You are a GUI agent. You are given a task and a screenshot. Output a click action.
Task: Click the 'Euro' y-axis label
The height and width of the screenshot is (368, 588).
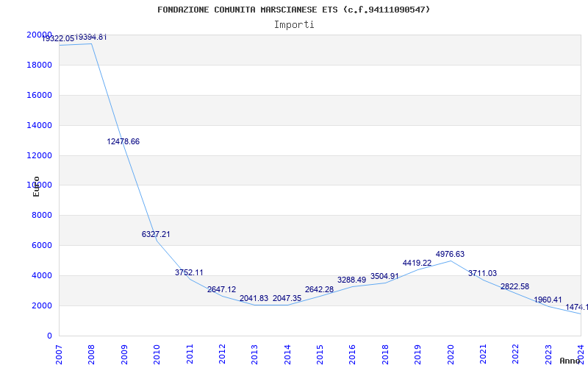tap(36, 187)
